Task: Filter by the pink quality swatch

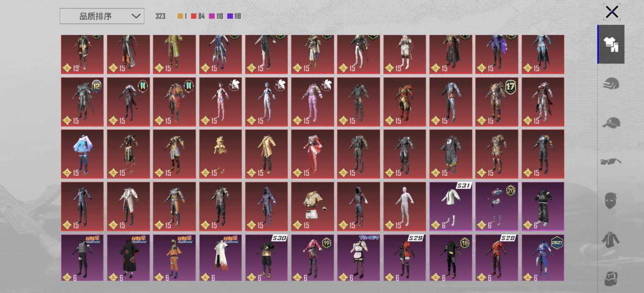Action: point(212,16)
